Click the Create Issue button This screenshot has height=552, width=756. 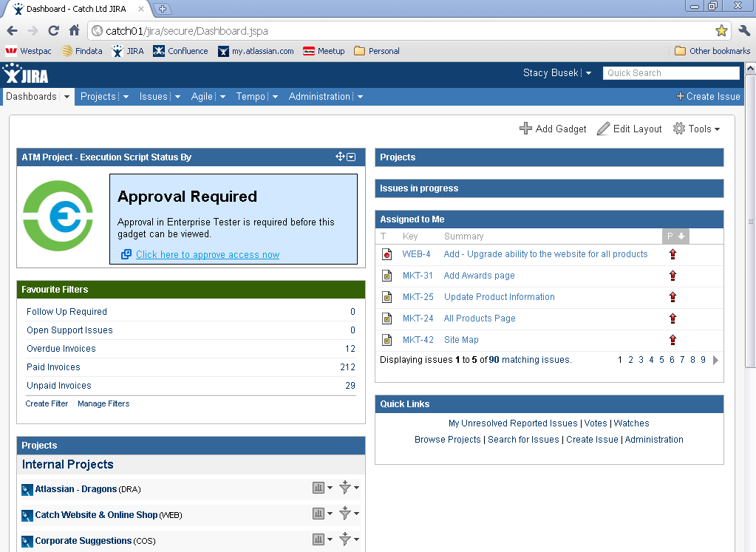coord(707,97)
